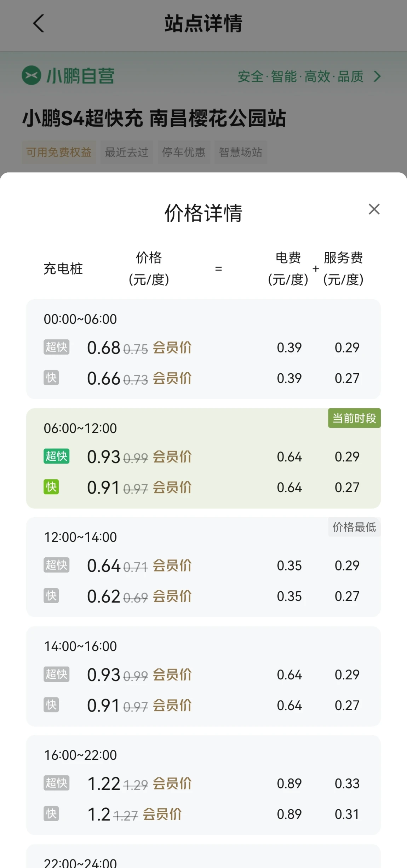Tap the 价格最低 label badge
Screen dimensions: 407x868
[354, 527]
